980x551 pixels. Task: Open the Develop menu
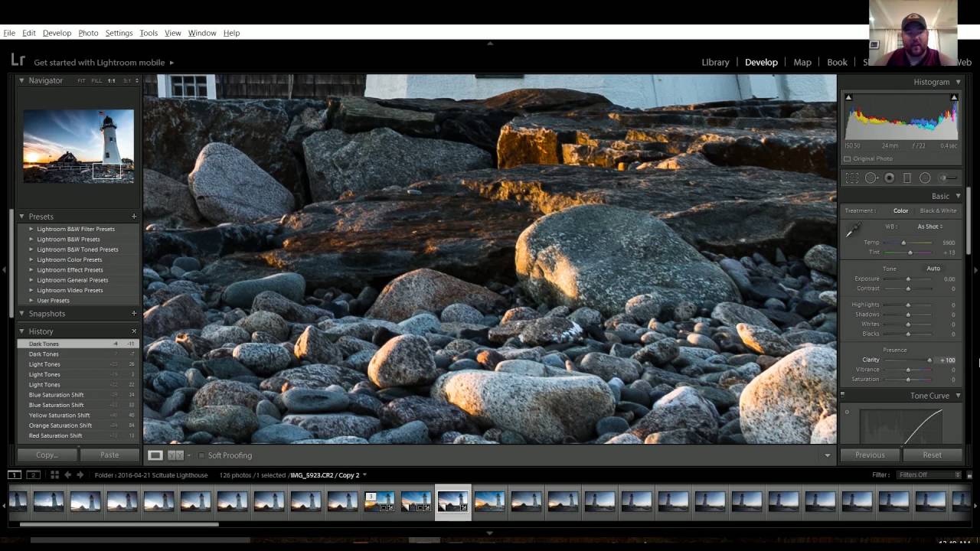pyautogui.click(x=57, y=33)
